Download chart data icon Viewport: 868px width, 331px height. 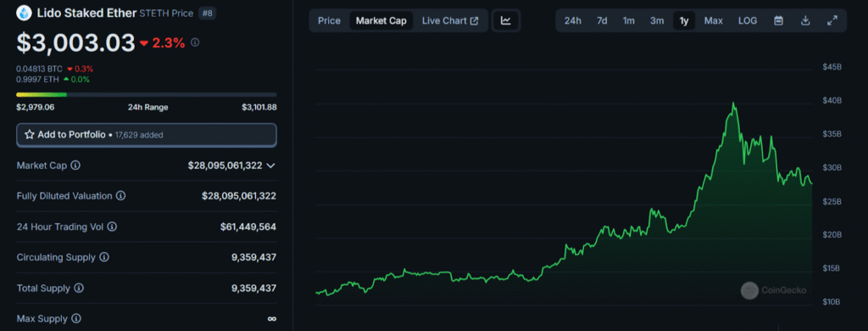[805, 20]
